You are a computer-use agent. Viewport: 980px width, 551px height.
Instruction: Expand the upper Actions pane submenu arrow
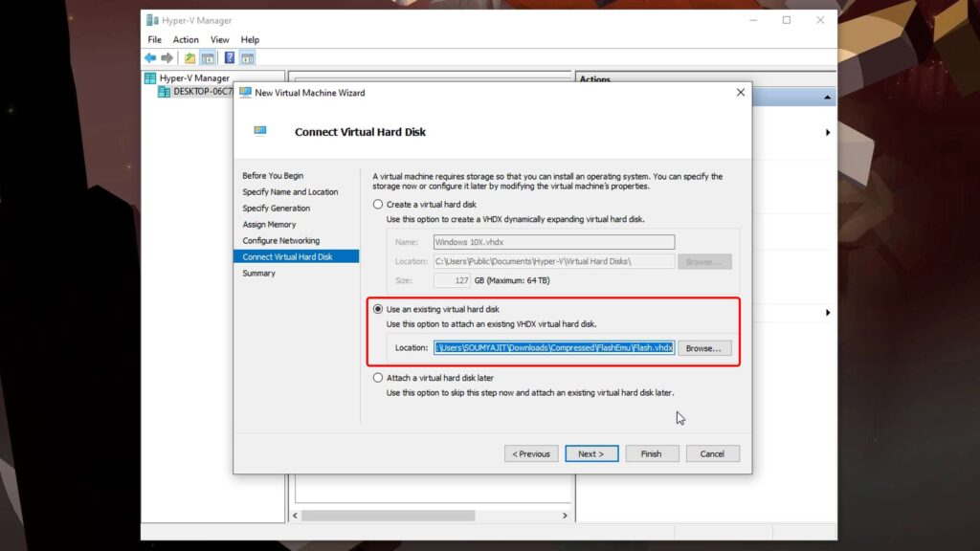tap(828, 132)
